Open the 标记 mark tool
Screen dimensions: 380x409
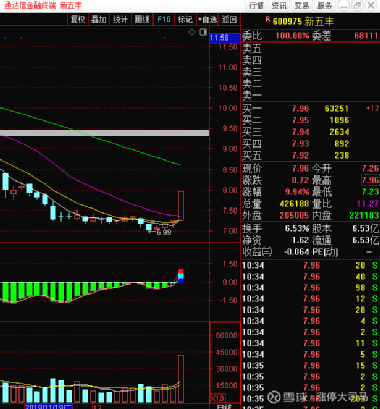click(x=185, y=19)
